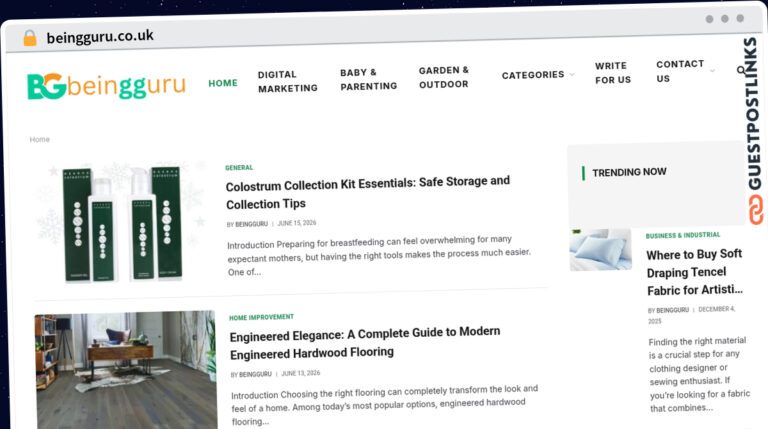Image resolution: width=768 pixels, height=429 pixels.
Task: Select Garden & Outdoor in navigation
Action: tap(444, 77)
